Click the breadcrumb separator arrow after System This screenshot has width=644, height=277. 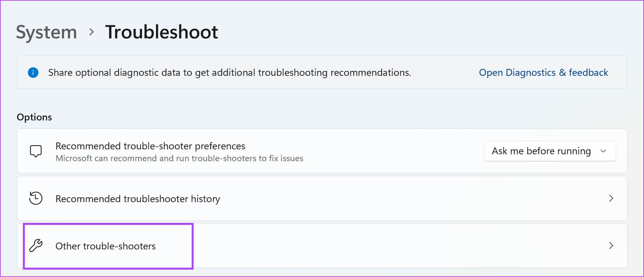click(x=92, y=32)
